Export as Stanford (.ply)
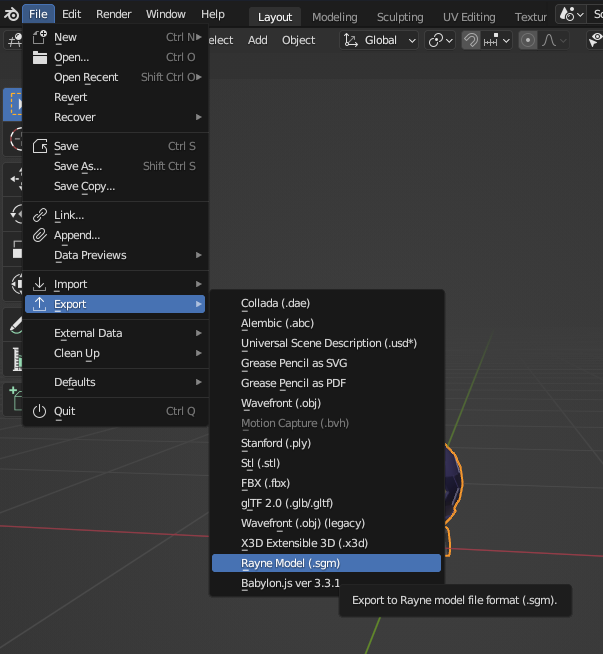Image resolution: width=603 pixels, height=654 pixels. click(326, 443)
